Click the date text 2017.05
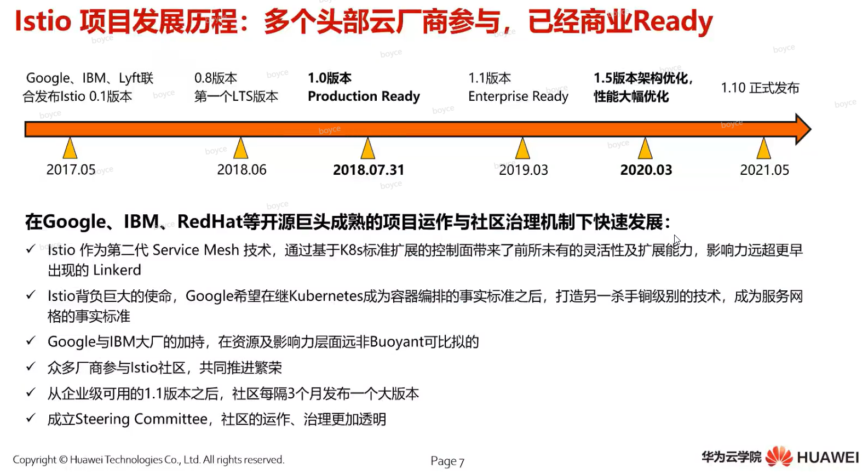This screenshot has height=474, width=868. coord(71,170)
